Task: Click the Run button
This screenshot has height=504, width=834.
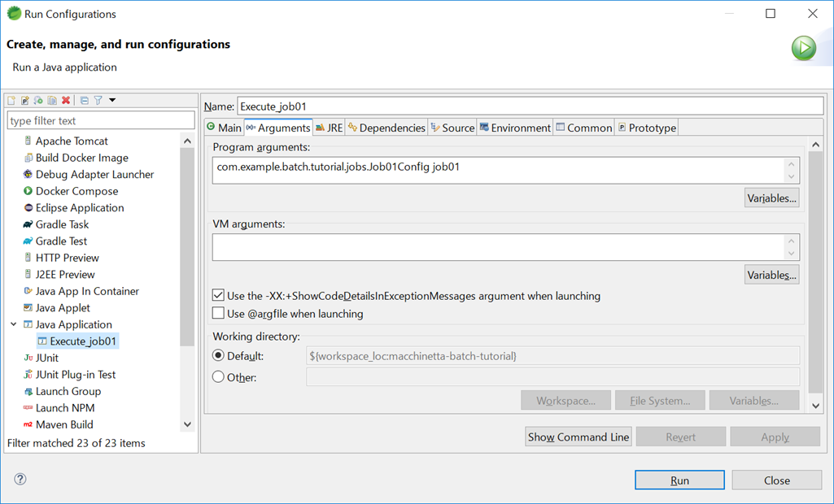Action: point(679,480)
